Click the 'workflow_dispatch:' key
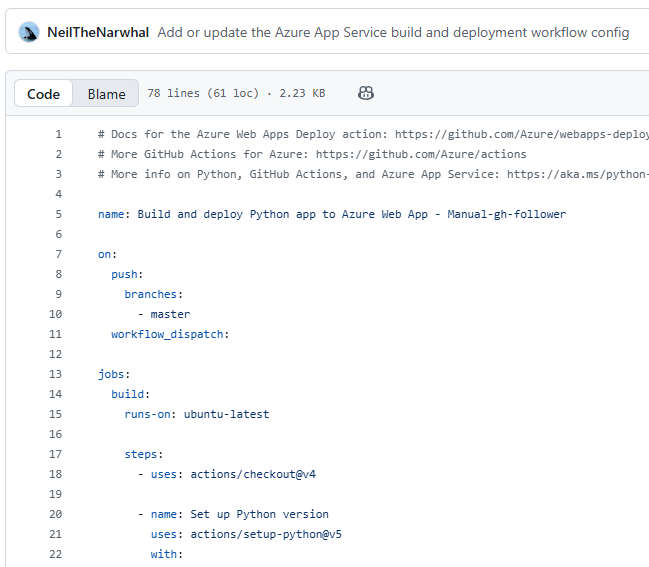649x567 pixels. pyautogui.click(x=170, y=334)
